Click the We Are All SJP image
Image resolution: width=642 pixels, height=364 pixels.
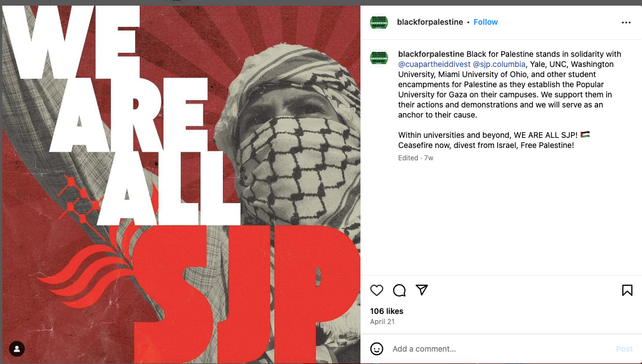coord(181,185)
